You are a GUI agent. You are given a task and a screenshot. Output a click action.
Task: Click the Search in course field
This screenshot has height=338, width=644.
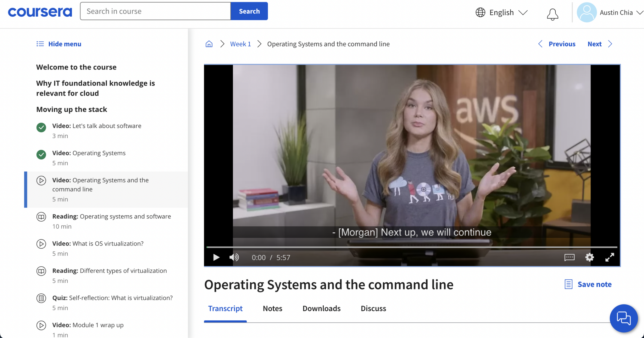click(x=155, y=11)
